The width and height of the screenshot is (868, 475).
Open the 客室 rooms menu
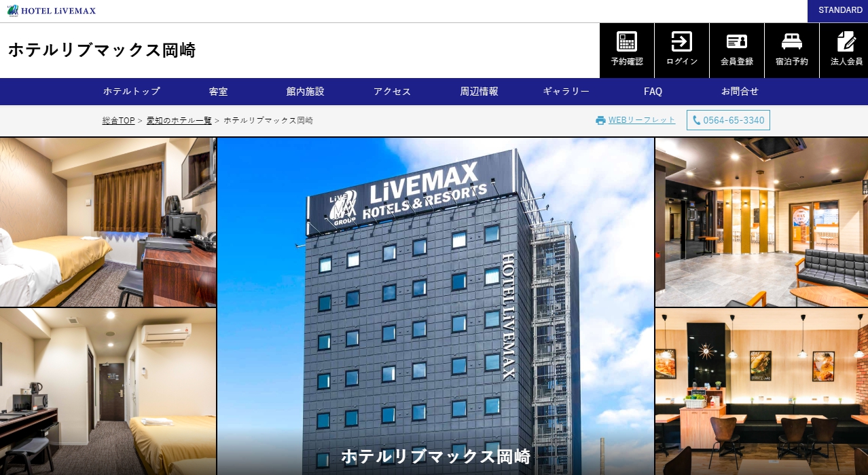[x=218, y=92]
